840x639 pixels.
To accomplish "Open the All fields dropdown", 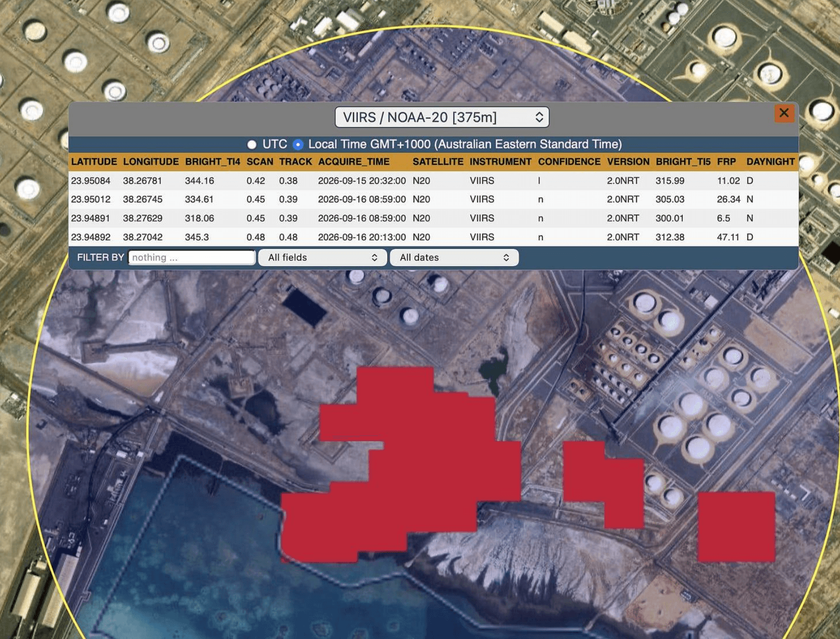I will [322, 258].
